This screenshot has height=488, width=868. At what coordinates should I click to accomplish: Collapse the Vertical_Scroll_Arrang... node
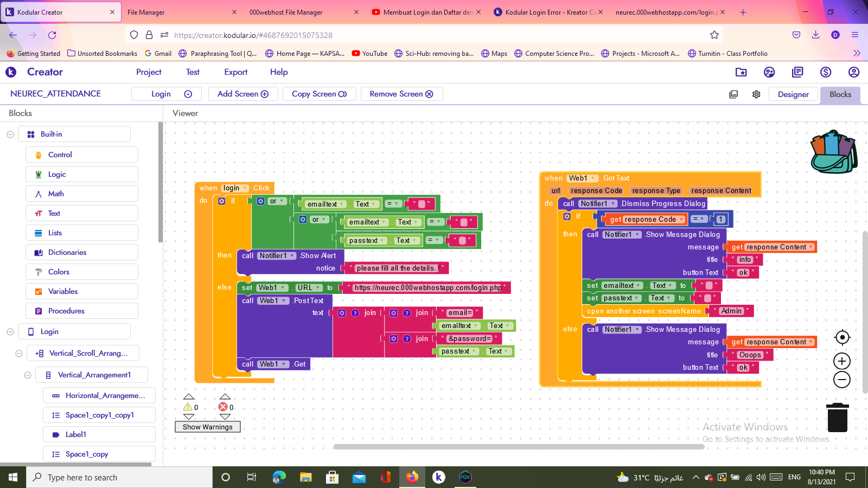[19, 354]
